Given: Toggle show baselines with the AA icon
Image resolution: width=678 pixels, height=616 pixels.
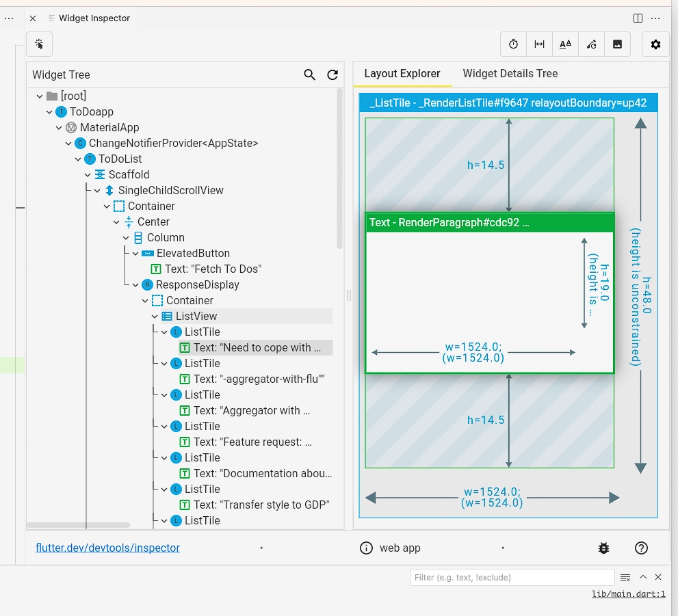Looking at the screenshot, I should pyautogui.click(x=565, y=44).
